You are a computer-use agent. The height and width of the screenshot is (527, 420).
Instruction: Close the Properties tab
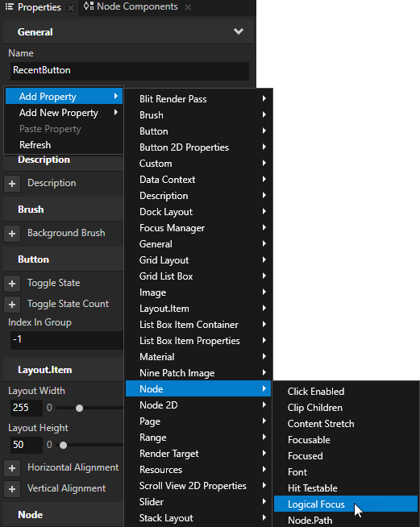[71, 8]
